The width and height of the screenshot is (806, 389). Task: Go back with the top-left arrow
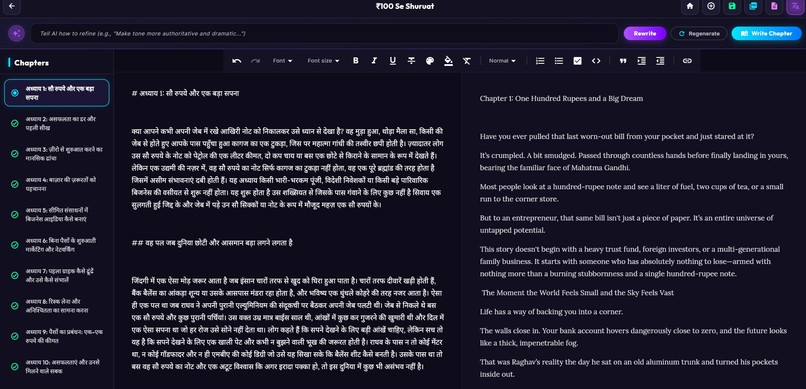tap(12, 7)
